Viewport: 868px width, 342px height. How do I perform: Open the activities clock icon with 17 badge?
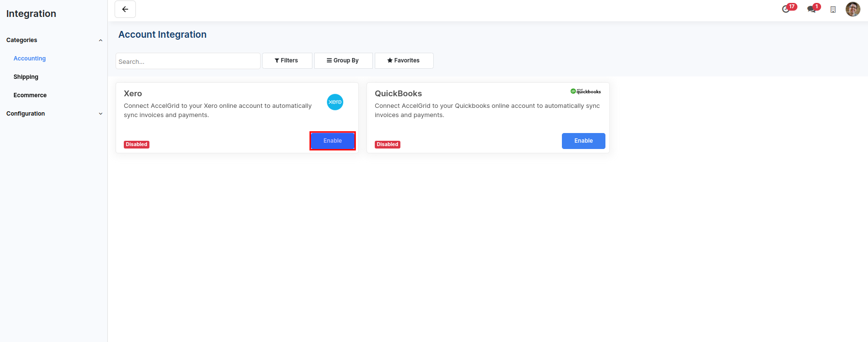coord(786,9)
